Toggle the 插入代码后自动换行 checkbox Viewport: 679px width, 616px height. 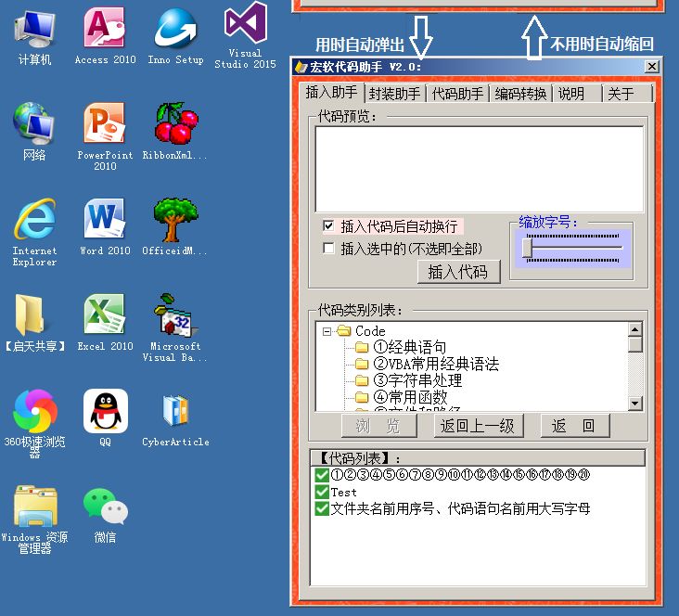(328, 225)
